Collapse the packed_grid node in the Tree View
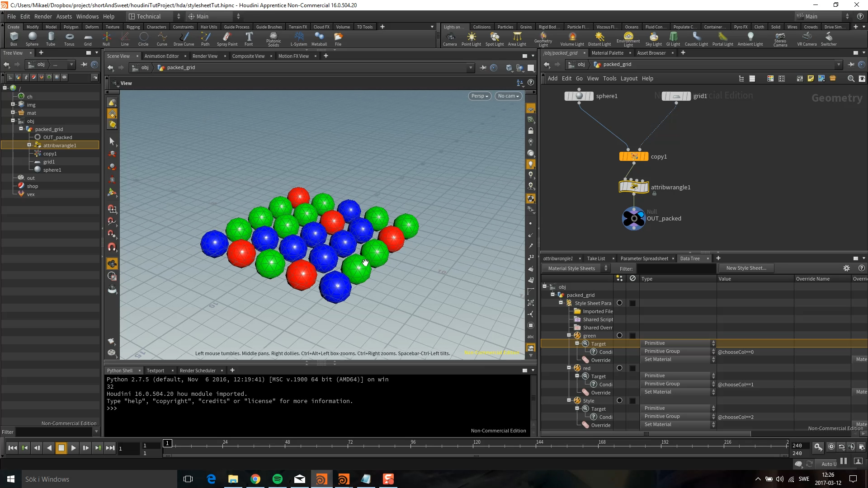The height and width of the screenshot is (488, 868). (x=21, y=129)
